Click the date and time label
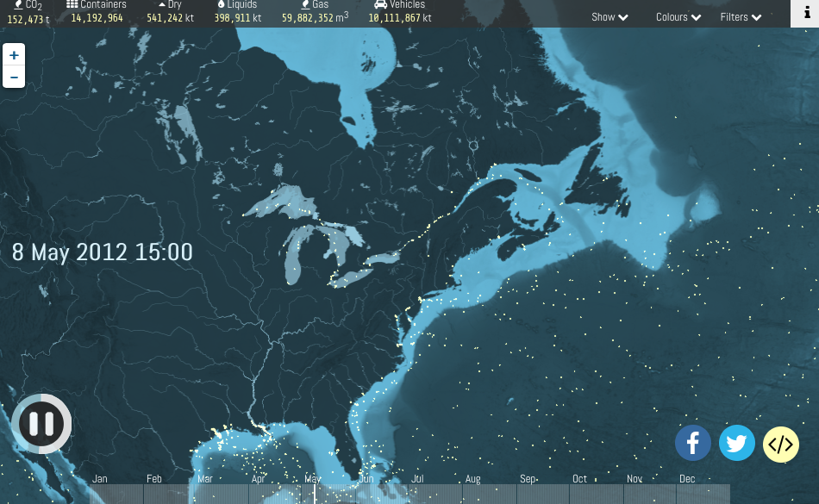The height and width of the screenshot is (504, 819). pyautogui.click(x=103, y=252)
